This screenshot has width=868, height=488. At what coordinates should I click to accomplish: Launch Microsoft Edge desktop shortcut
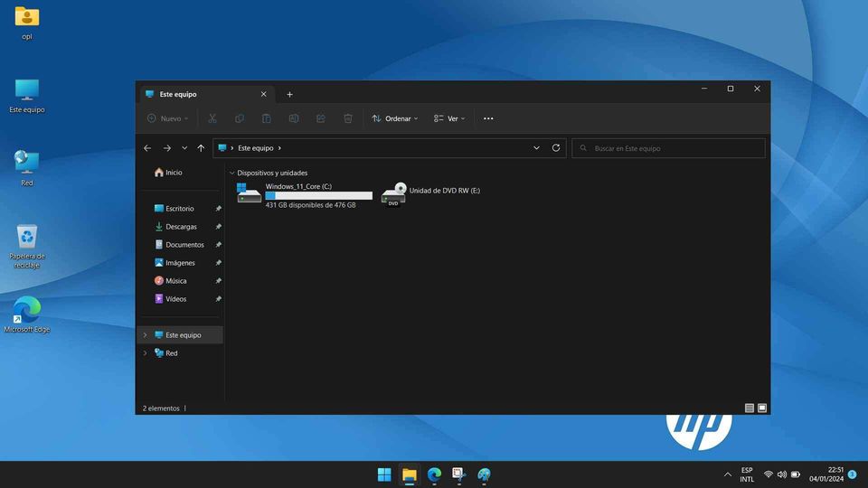tap(26, 314)
